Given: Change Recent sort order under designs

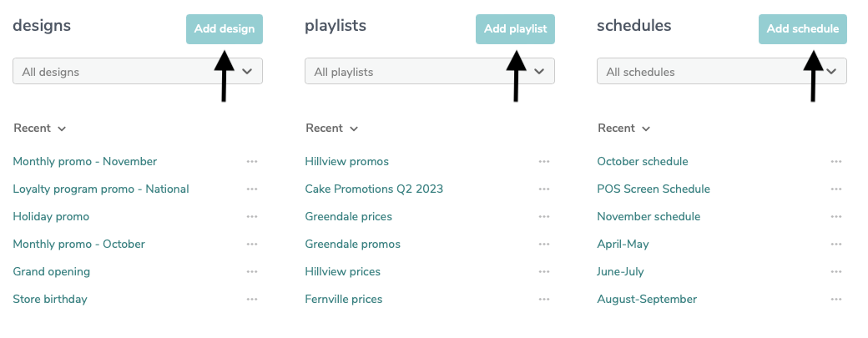Looking at the screenshot, I should click(40, 129).
